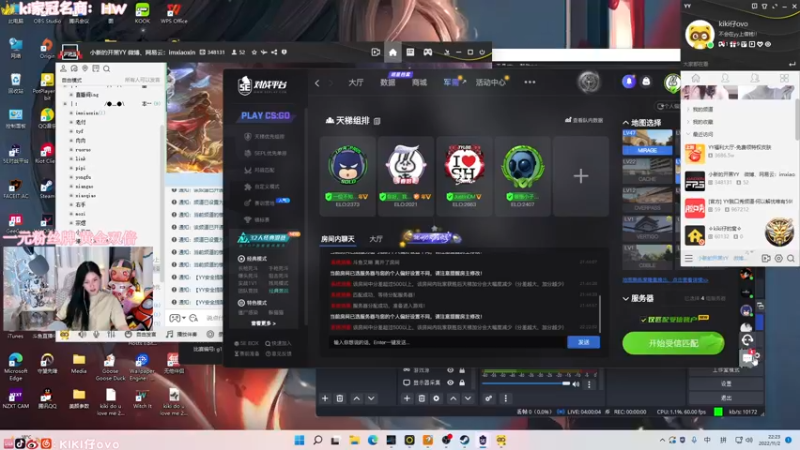Viewport: 800px width, 450px height.
Task: Open the list icon in YY channel titlebar
Action: tap(410, 52)
